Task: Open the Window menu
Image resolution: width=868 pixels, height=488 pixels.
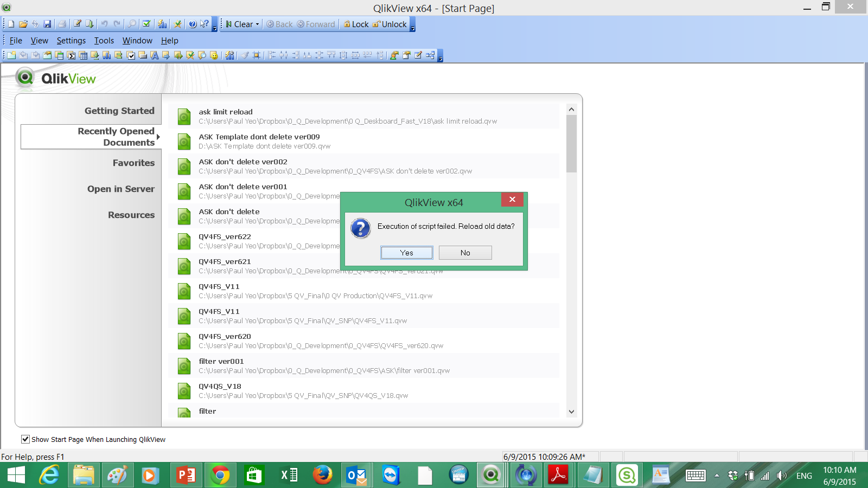Action: click(137, 41)
